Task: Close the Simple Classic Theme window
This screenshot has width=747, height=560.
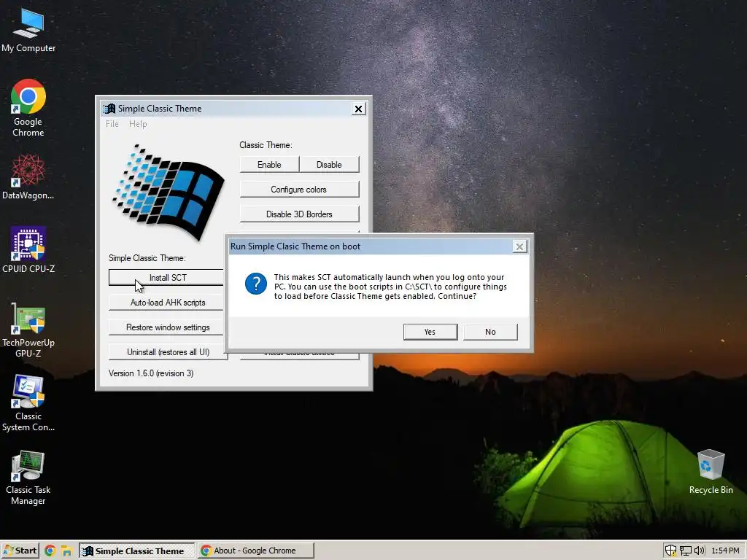Action: point(358,109)
